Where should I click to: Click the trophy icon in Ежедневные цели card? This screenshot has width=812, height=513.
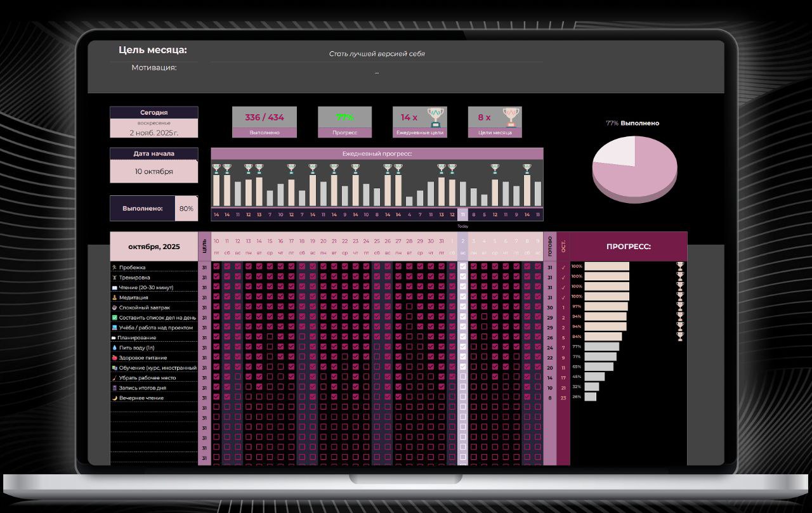click(x=435, y=117)
